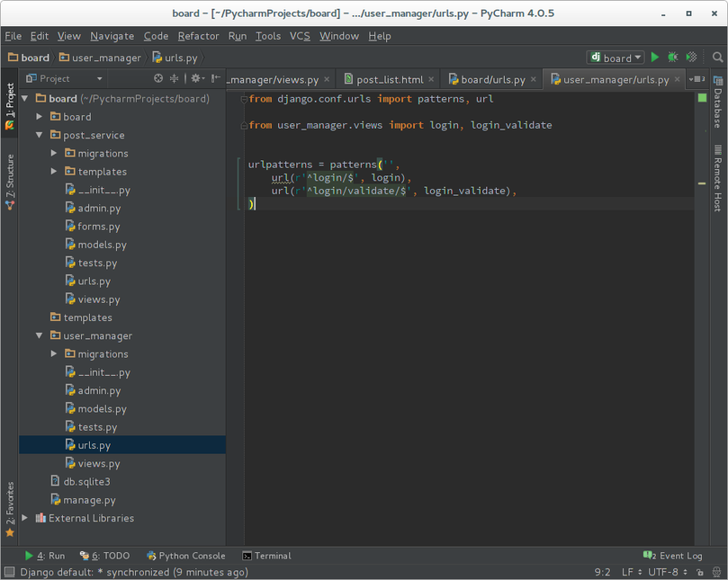Toggle the 2: Favorites tool window
The width and height of the screenshot is (728, 580).
(x=9, y=509)
